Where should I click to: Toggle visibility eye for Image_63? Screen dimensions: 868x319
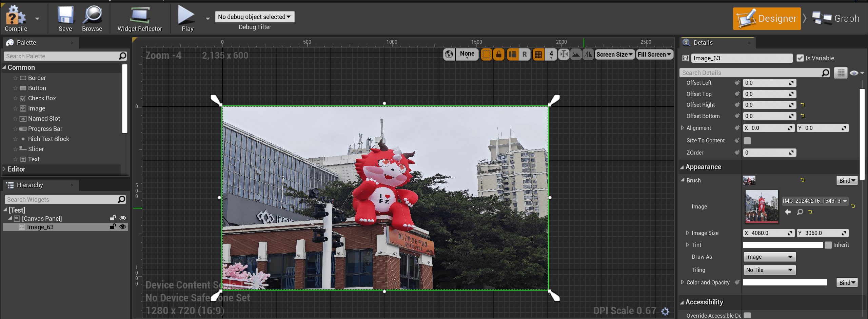coord(123,226)
